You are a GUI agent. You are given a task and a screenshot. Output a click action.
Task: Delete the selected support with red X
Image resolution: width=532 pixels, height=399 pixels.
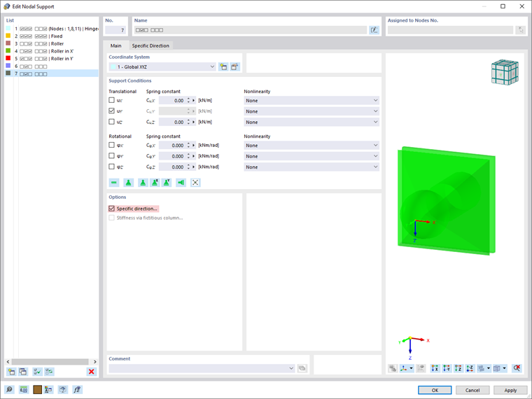pos(91,372)
